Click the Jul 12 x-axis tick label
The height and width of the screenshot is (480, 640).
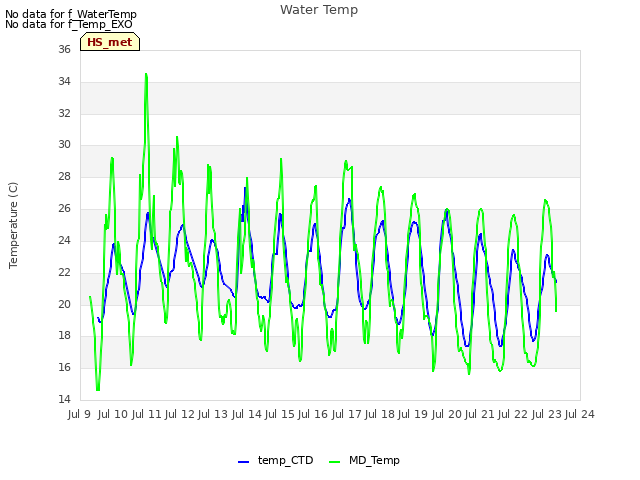tap(180, 414)
